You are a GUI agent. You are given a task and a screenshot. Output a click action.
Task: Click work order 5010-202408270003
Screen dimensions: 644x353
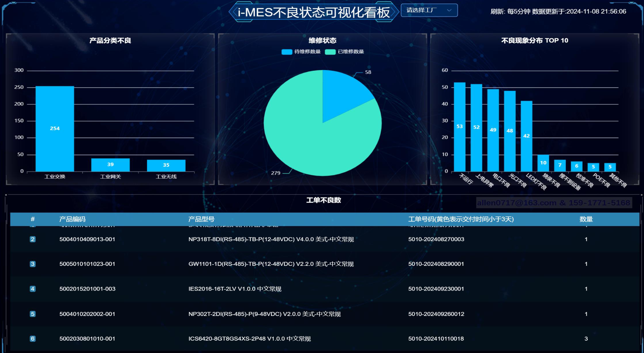(436, 239)
